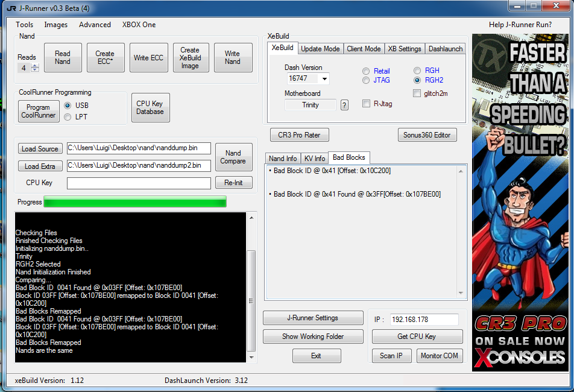Click the Create ECC button
The width and height of the screenshot is (574, 392).
(x=105, y=57)
